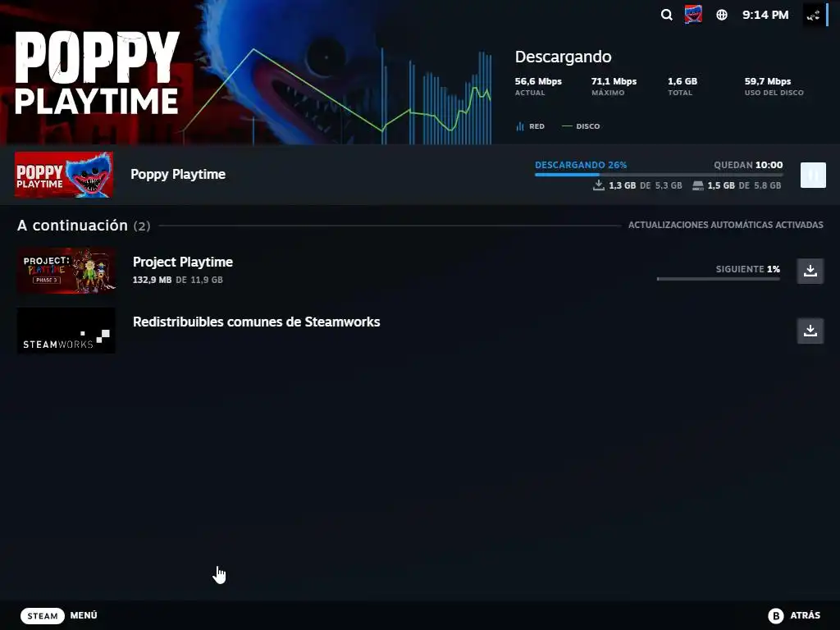This screenshot has height=630, width=840.
Task: Open the STEAM menu button
Action: coord(43,615)
